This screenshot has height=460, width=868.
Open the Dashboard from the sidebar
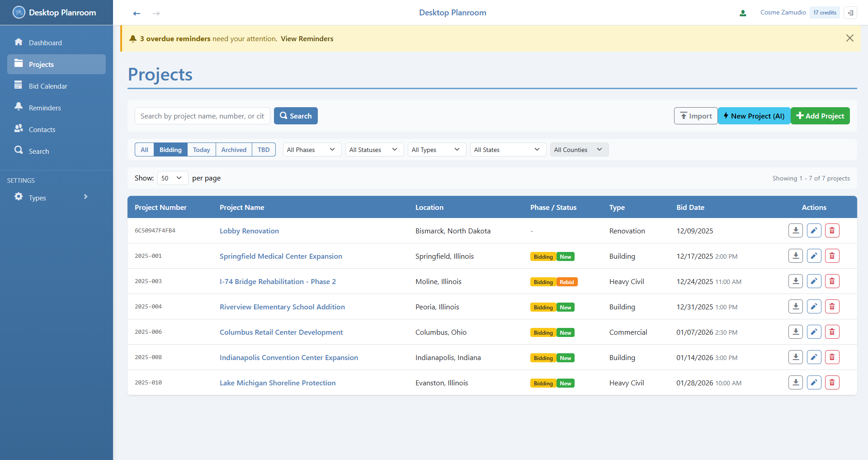45,43
